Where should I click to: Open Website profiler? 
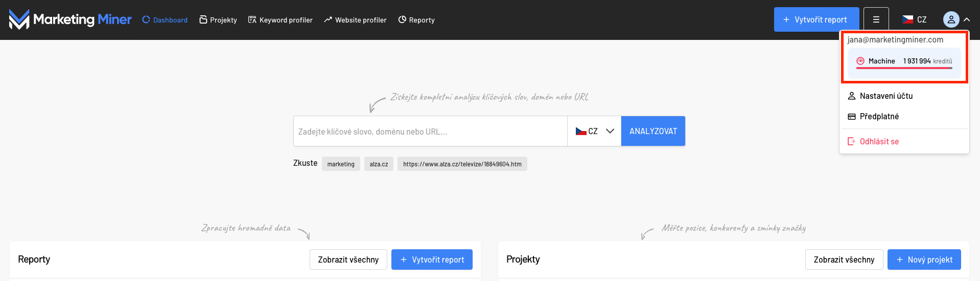[355, 20]
